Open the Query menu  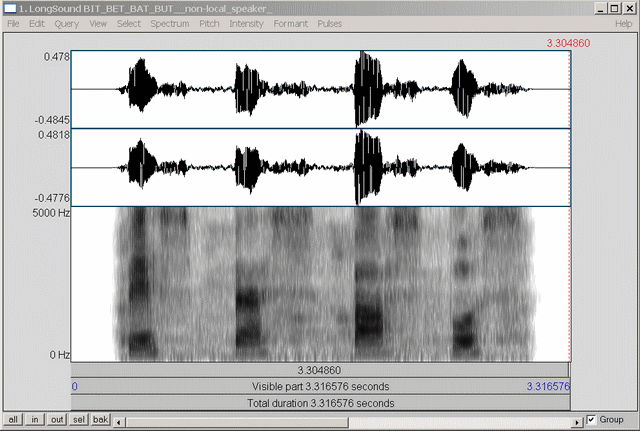tap(67, 23)
